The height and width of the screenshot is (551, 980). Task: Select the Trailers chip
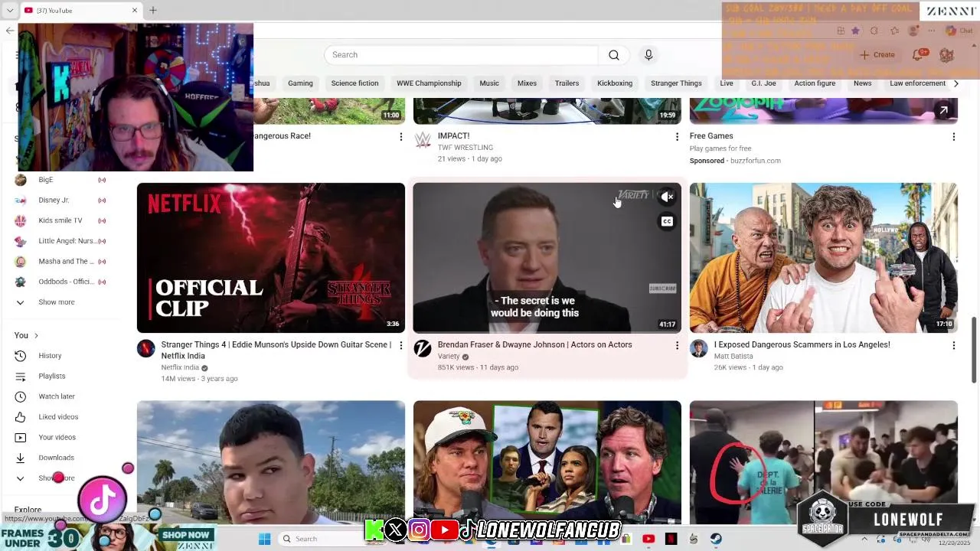[567, 83]
